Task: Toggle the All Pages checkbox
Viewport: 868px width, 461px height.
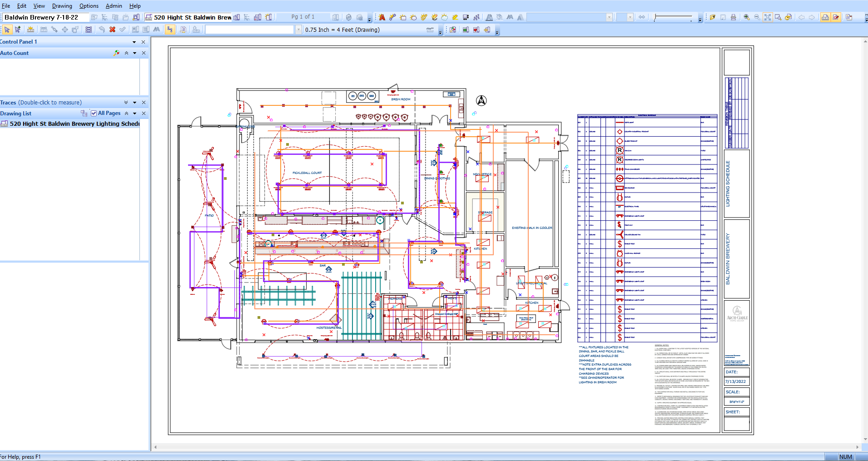Action: click(94, 113)
